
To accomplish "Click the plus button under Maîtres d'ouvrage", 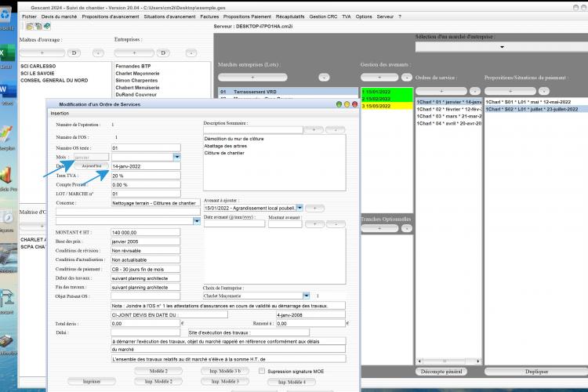I will 42,53.
